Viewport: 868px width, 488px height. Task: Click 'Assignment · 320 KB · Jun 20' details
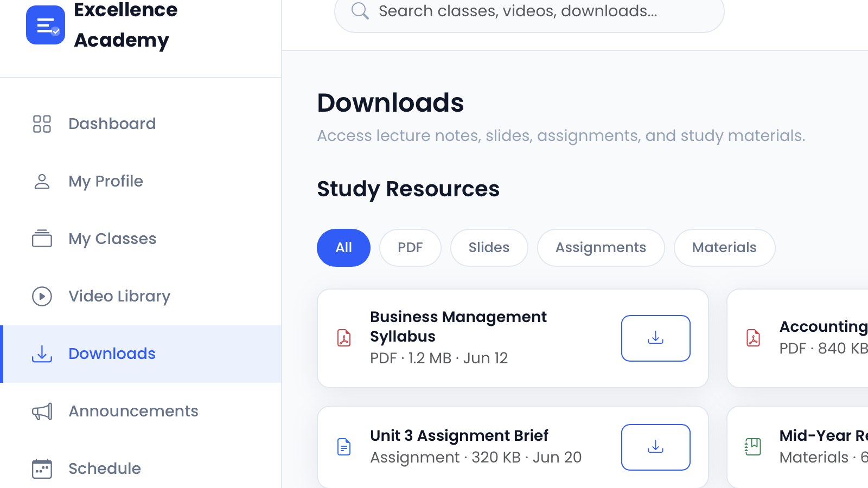[x=476, y=458]
